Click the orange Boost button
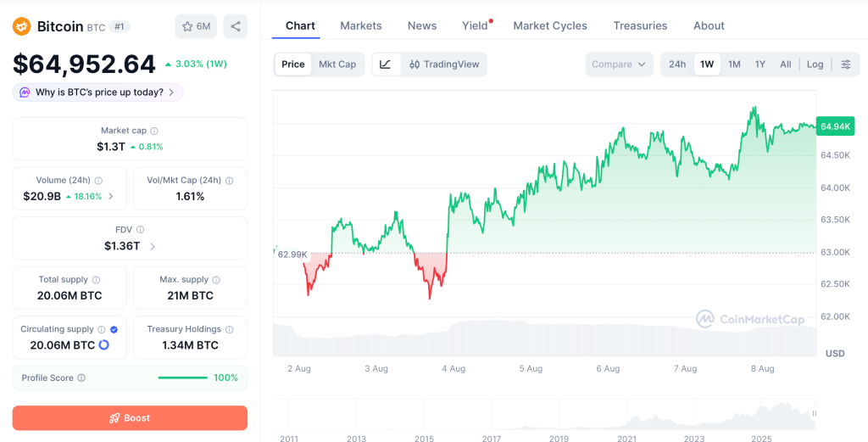This screenshot has height=442, width=868. 130,418
